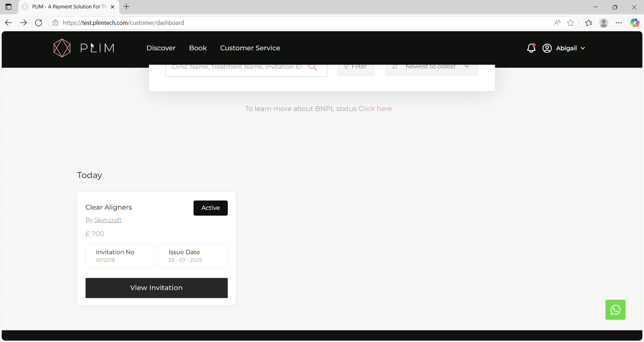This screenshot has width=644, height=342.
Task: Open browser settings and more menu
Action: coord(619,23)
